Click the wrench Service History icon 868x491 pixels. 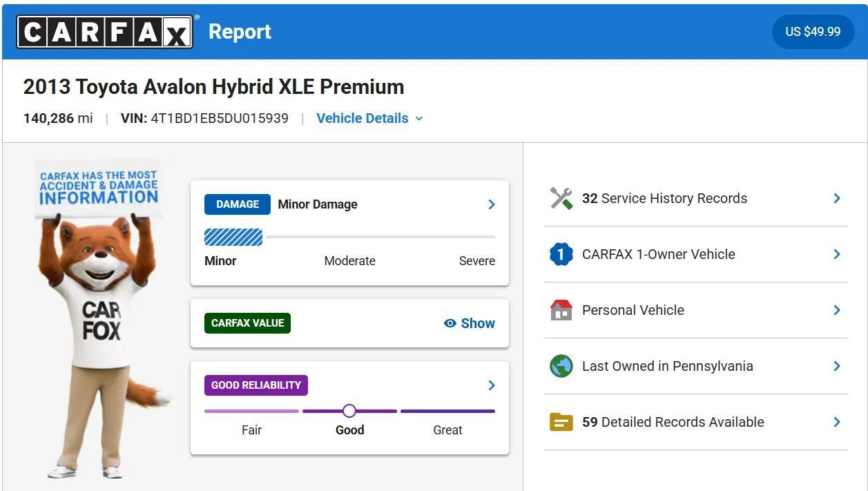click(x=561, y=198)
